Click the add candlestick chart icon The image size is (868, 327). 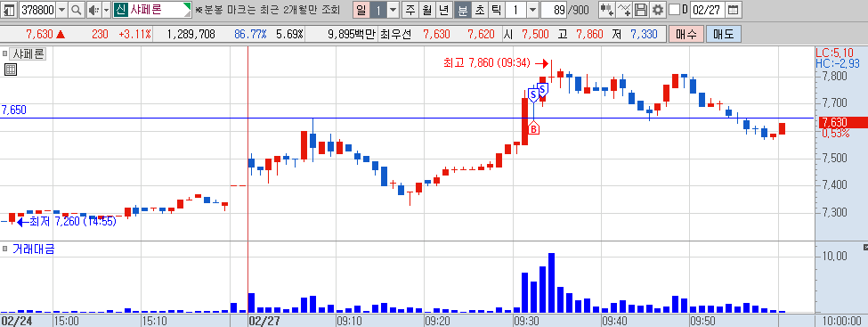tap(608, 10)
